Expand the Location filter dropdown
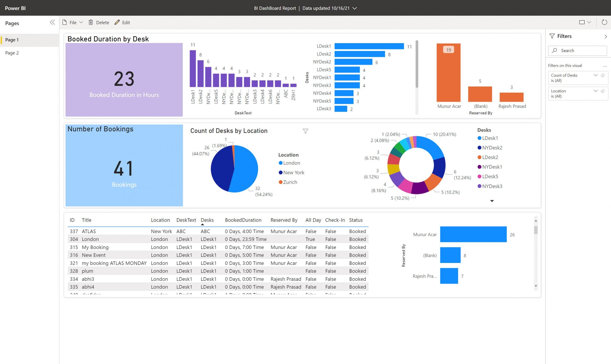The image size is (611, 364). (596, 91)
